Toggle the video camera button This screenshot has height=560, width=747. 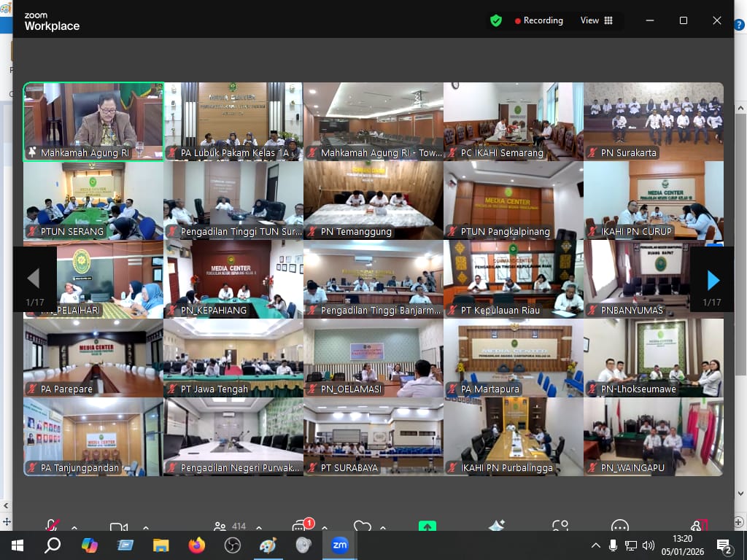click(x=118, y=527)
